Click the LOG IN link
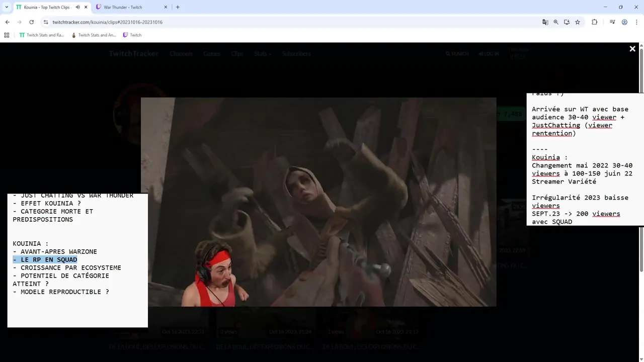The height and width of the screenshot is (362, 644). 489,54
